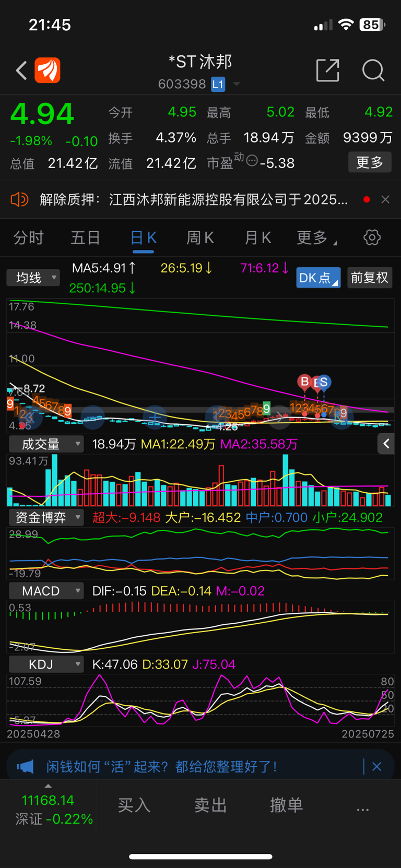Screen dimensions: 401x868
Task: Open the 均线 indicator dropdown
Action: (x=33, y=278)
